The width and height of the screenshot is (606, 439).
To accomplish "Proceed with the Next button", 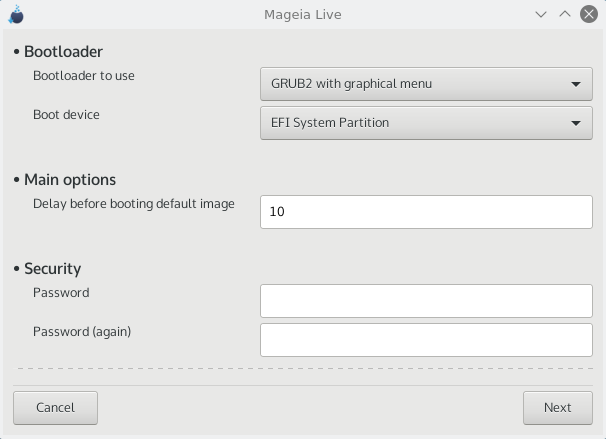I will pyautogui.click(x=557, y=407).
